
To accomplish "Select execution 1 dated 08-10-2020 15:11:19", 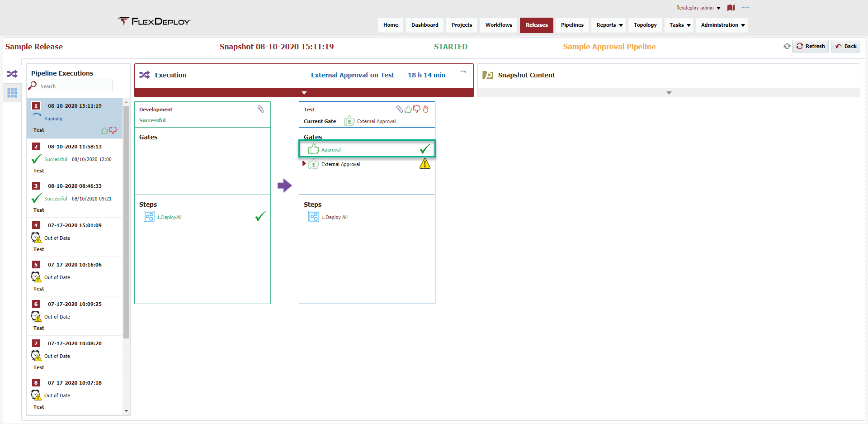I will [x=75, y=118].
